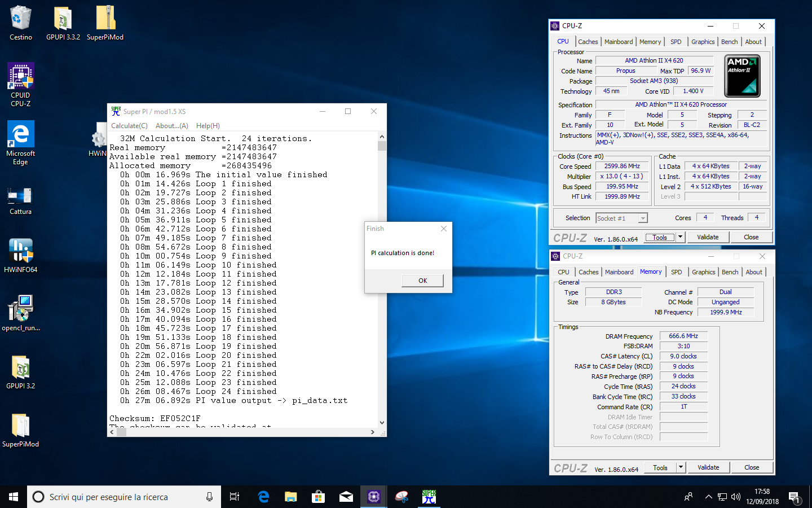Open the GPUPI 3.3.2 desktop icon
The width and height of the screenshot is (812, 508).
click(63, 23)
